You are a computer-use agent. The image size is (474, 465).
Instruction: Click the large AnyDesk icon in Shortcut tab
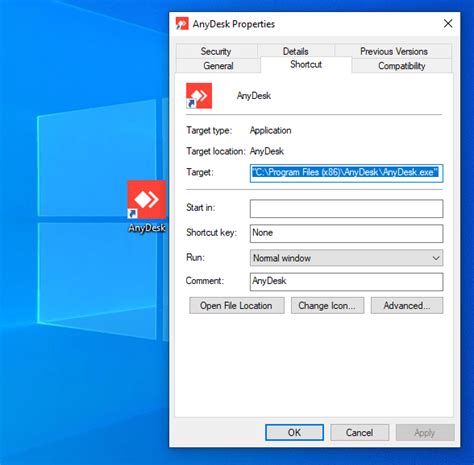199,96
